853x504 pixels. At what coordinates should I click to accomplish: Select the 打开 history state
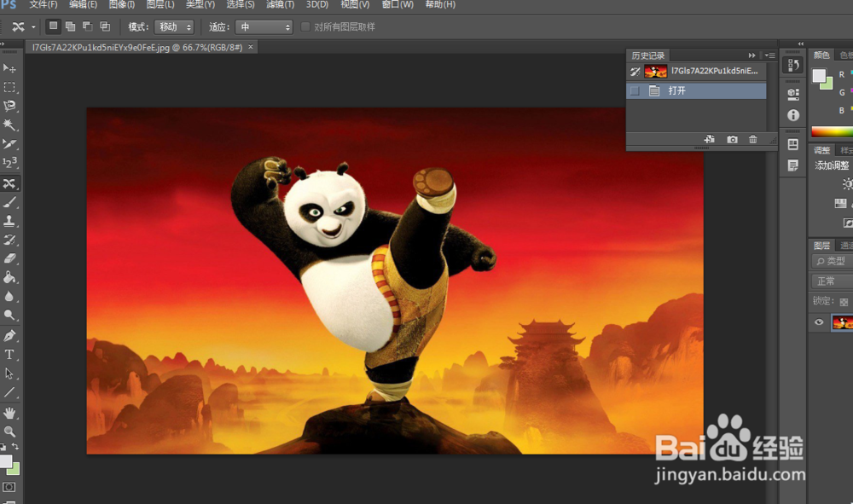coord(696,90)
